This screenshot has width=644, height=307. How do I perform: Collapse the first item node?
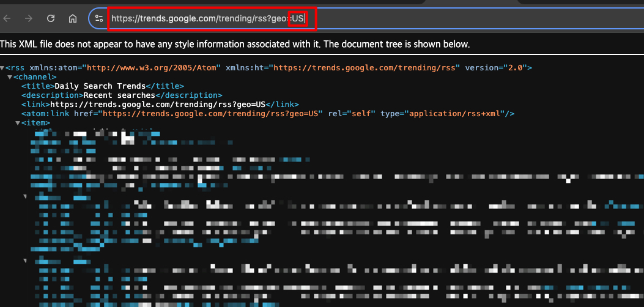(x=17, y=123)
